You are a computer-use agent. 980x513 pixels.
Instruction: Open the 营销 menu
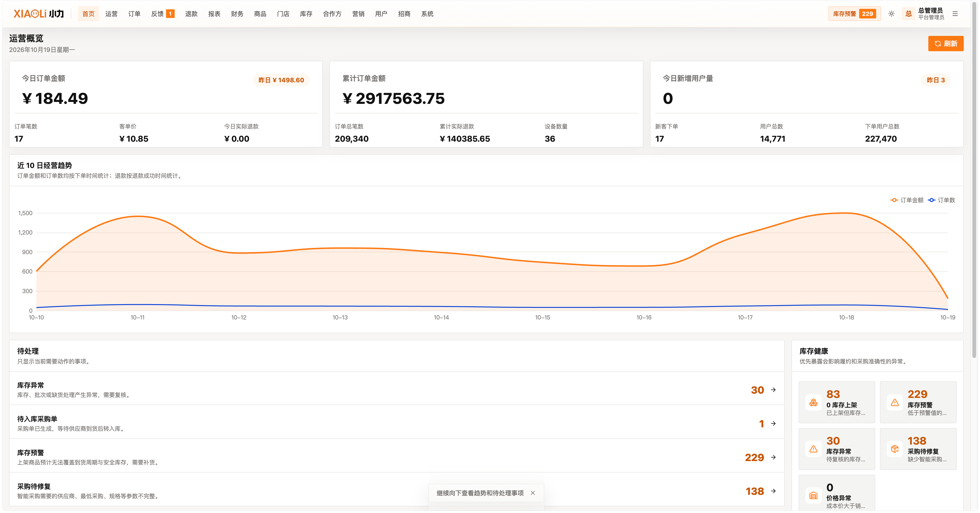click(358, 14)
